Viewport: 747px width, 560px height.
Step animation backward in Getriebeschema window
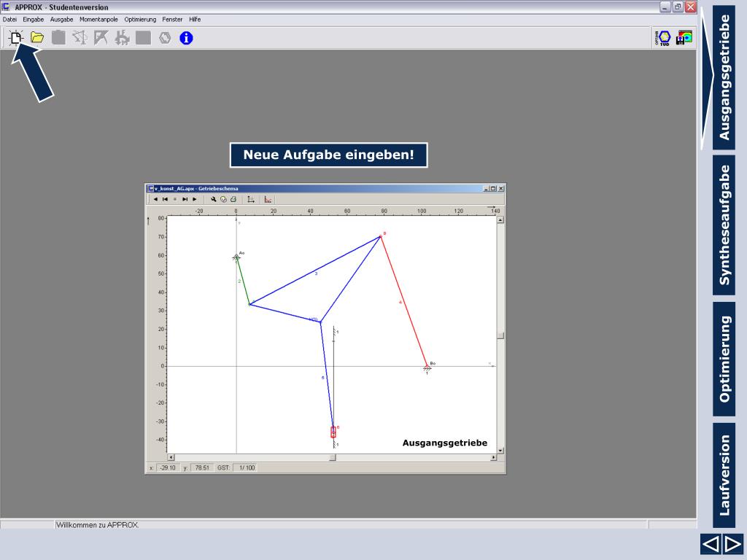155,200
